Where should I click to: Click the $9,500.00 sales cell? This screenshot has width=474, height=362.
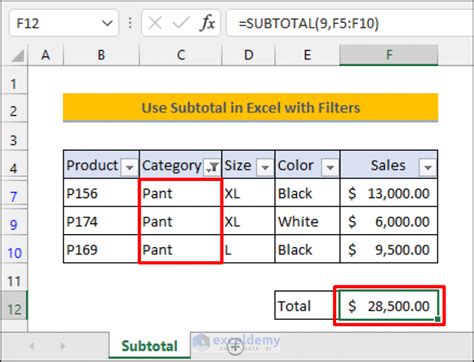(389, 249)
